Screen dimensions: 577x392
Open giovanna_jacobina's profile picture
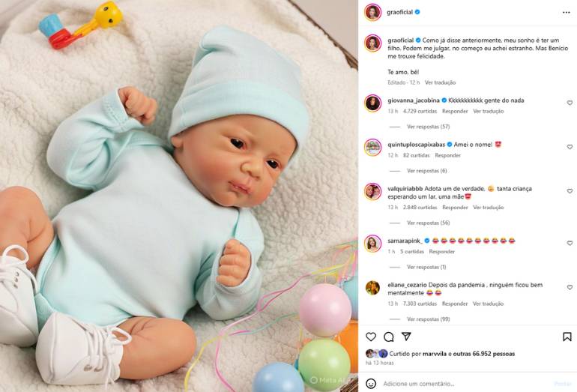372,103
